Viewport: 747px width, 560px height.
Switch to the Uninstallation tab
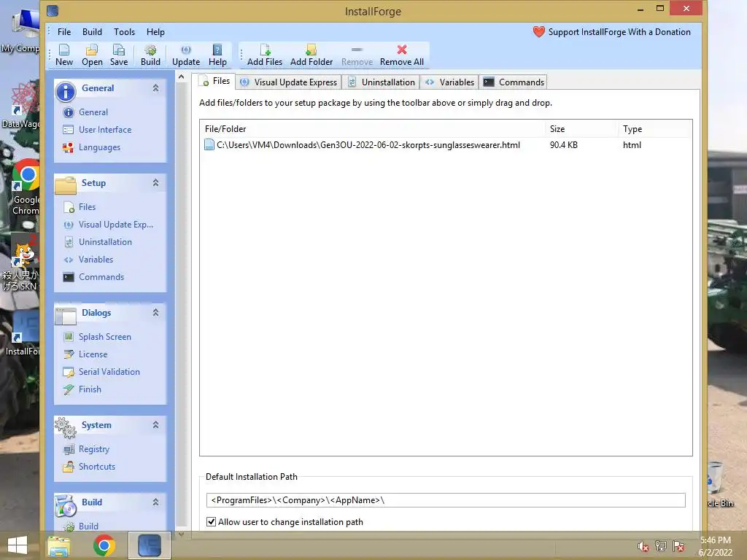(x=381, y=82)
